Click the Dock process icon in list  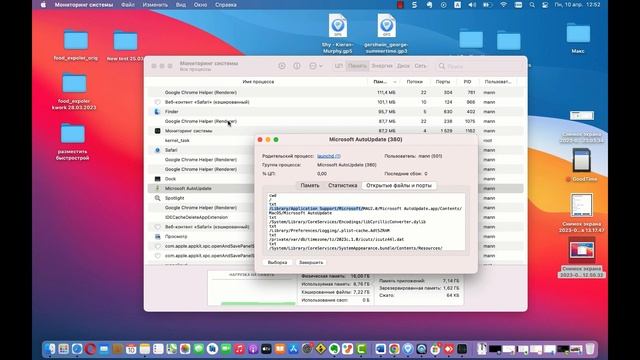pyautogui.click(x=157, y=179)
